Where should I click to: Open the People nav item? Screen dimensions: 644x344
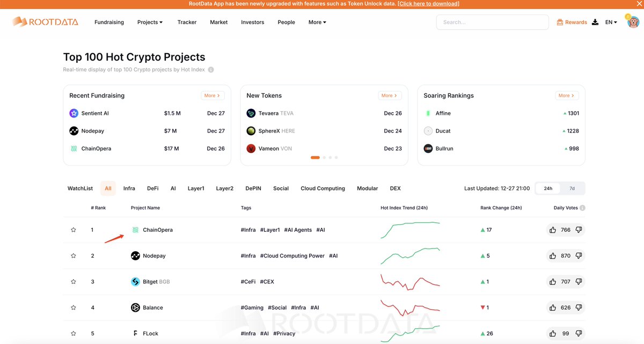coord(287,22)
